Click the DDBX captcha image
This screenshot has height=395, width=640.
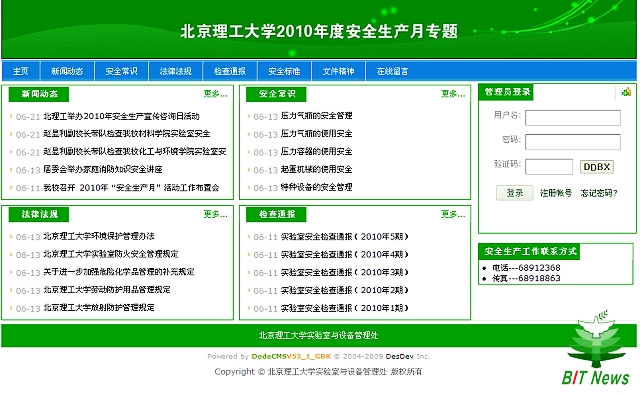[596, 166]
